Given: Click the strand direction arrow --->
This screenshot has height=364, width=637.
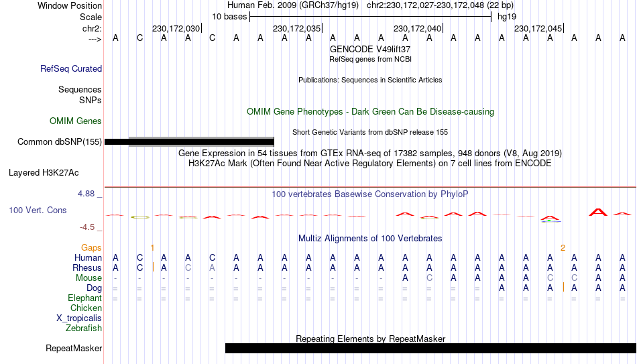Looking at the screenshot, I should 95,39.
